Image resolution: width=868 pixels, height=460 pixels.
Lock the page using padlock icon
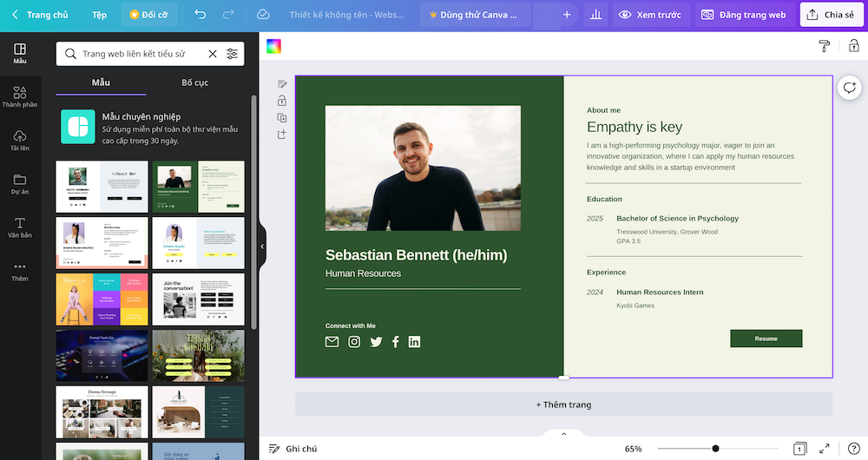click(x=282, y=101)
